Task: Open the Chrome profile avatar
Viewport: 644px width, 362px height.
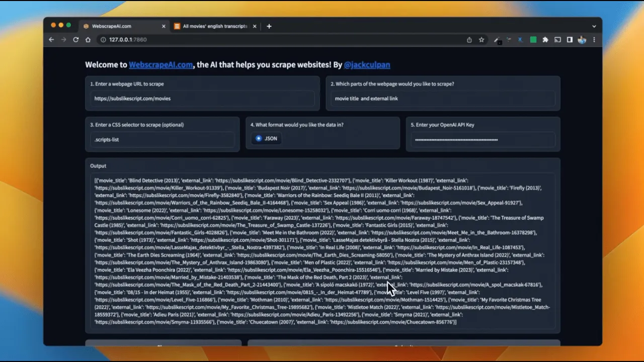Action: (x=582, y=40)
